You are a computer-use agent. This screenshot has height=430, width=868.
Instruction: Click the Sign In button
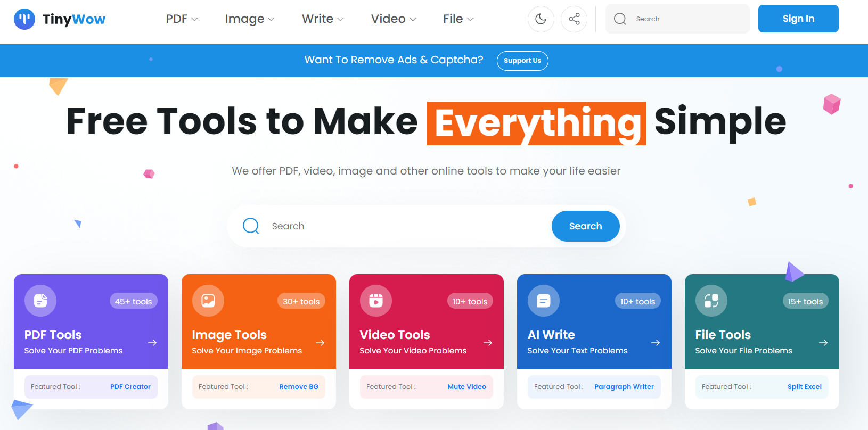(798, 19)
